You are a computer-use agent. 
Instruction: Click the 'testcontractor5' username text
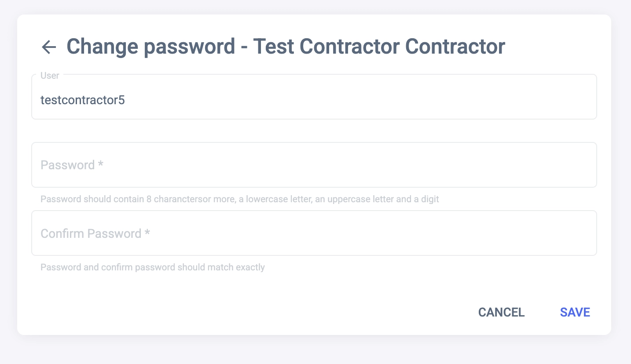(x=83, y=100)
